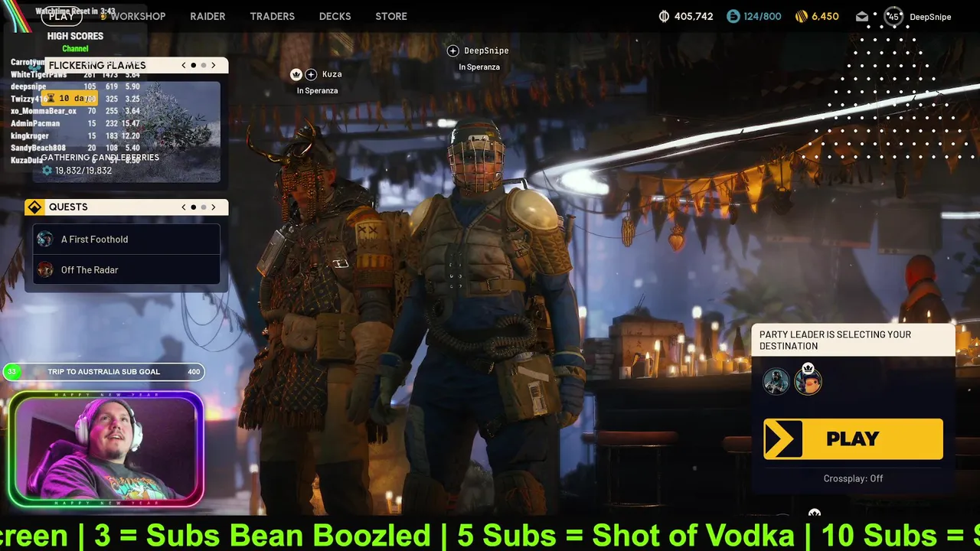The height and width of the screenshot is (551, 980).
Task: Click the gear icon beside 19,832/19,832
Action: coord(47,171)
